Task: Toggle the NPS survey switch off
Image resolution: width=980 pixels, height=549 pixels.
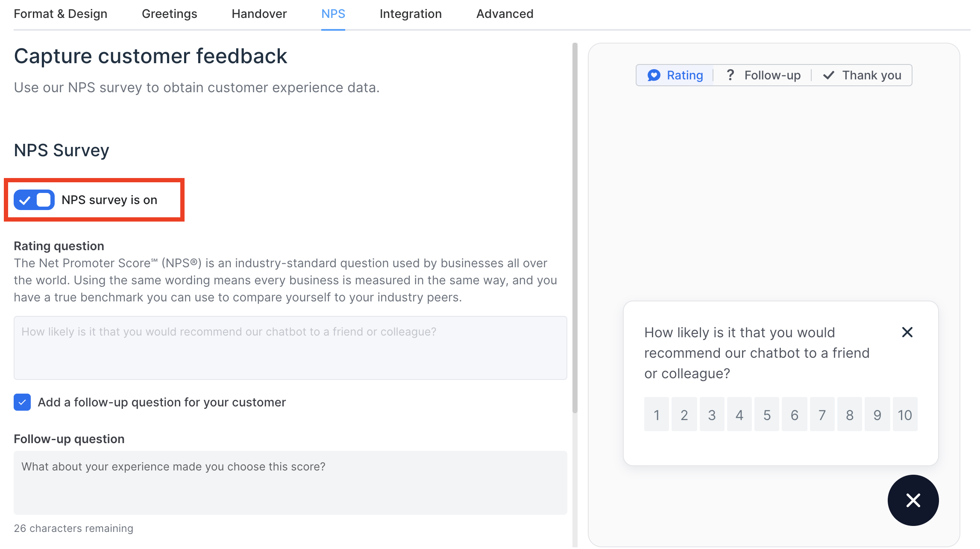Action: click(34, 200)
